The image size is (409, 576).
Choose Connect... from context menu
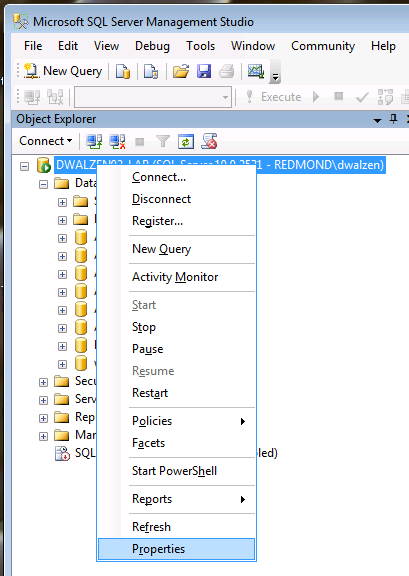point(176,177)
